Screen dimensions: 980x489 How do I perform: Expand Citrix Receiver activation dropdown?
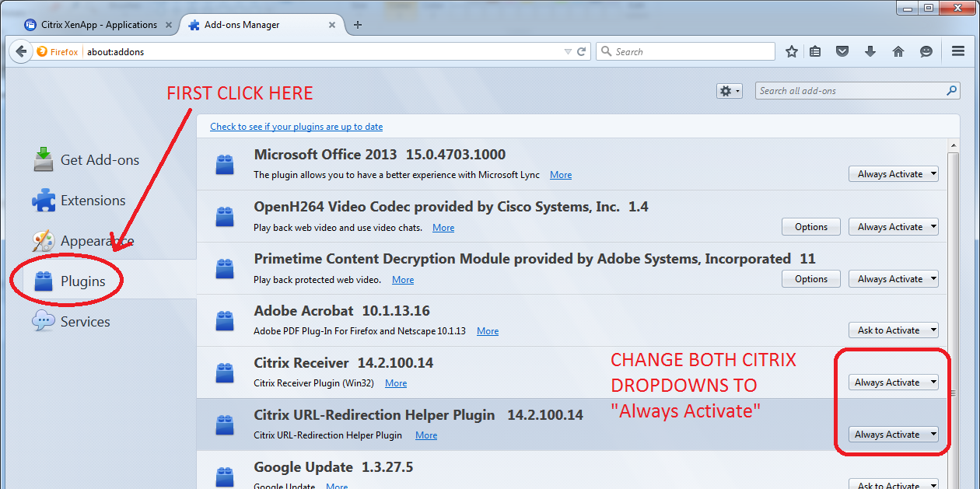[893, 382]
